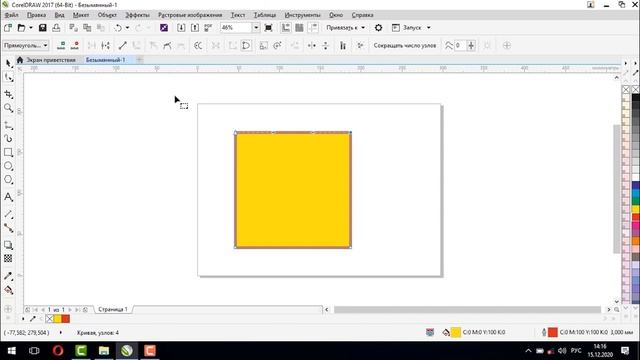Screen dimensions: 640x360
Task: Click the Reverse direction icon
Action: click(198, 46)
